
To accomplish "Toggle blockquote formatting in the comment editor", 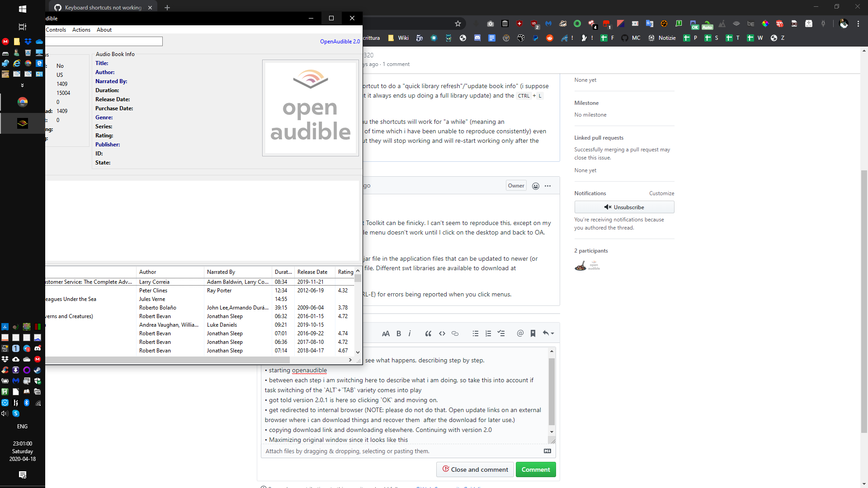I will pyautogui.click(x=428, y=333).
